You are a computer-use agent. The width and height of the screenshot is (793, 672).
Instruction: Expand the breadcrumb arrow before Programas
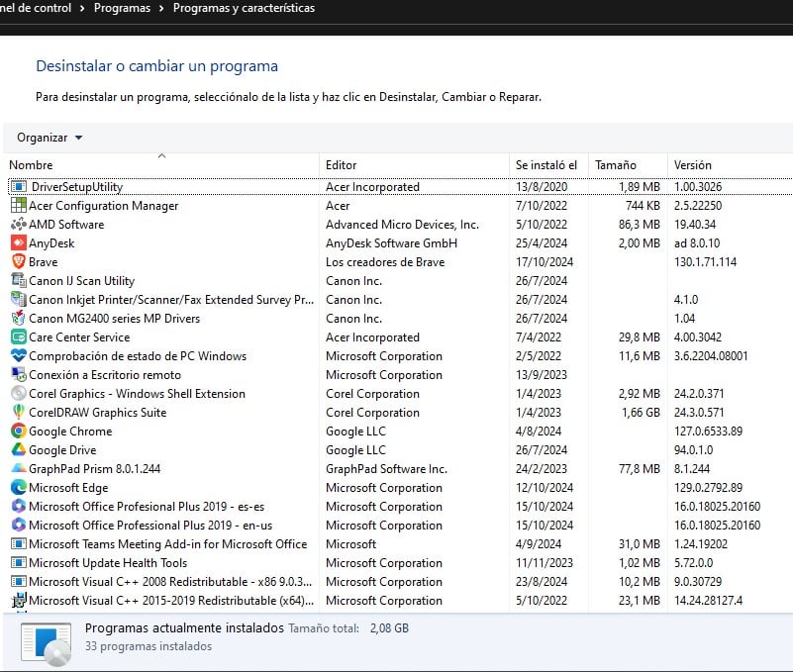[x=82, y=8]
